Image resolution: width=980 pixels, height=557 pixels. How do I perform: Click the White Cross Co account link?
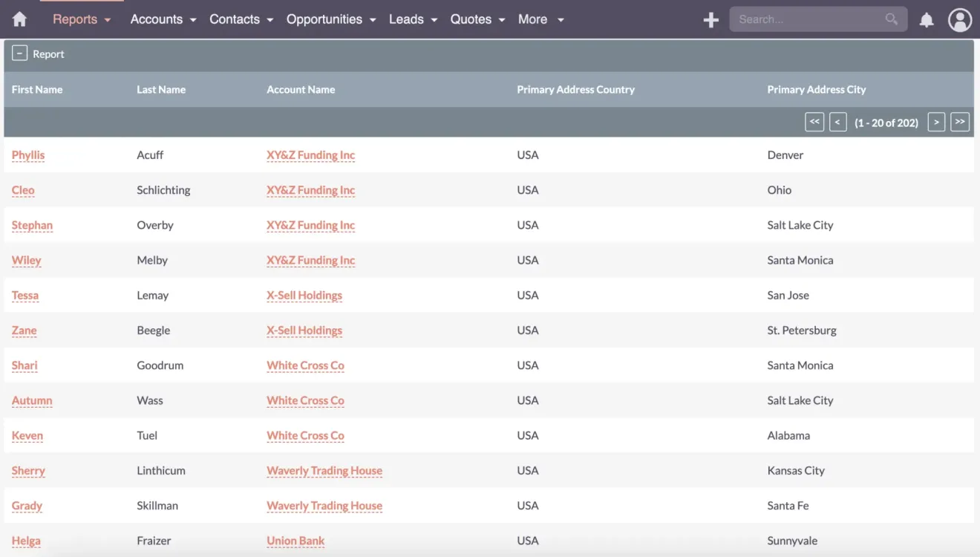(x=305, y=365)
